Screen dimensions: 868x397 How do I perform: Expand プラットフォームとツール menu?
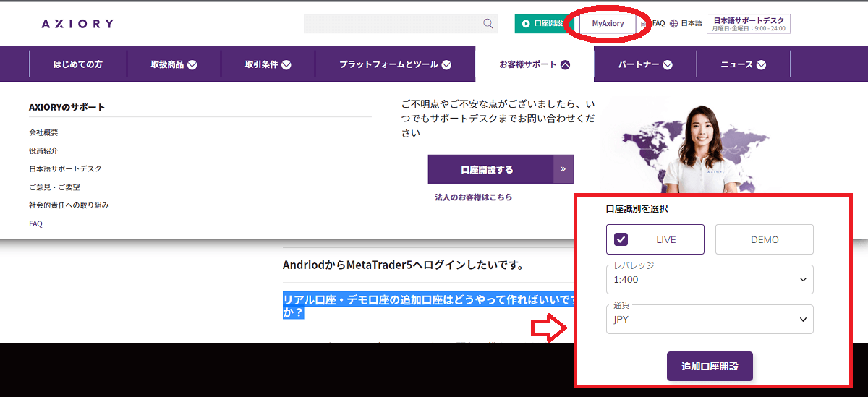click(395, 64)
